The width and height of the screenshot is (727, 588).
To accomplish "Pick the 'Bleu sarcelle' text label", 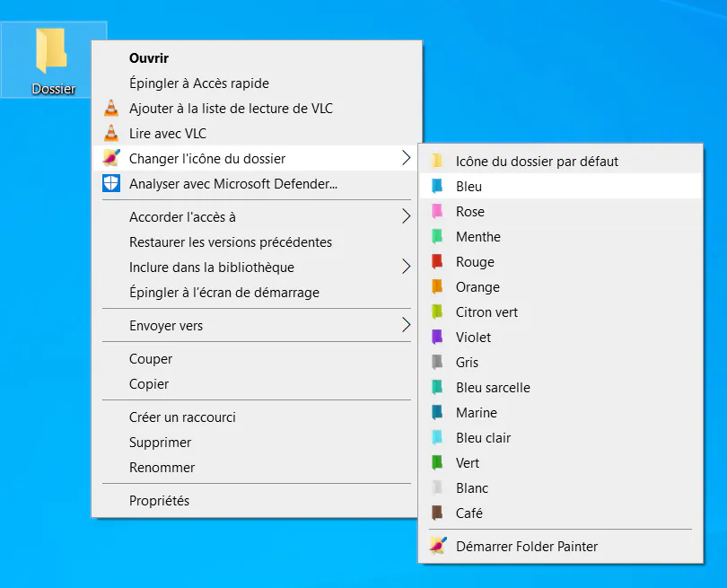I will [x=493, y=387].
